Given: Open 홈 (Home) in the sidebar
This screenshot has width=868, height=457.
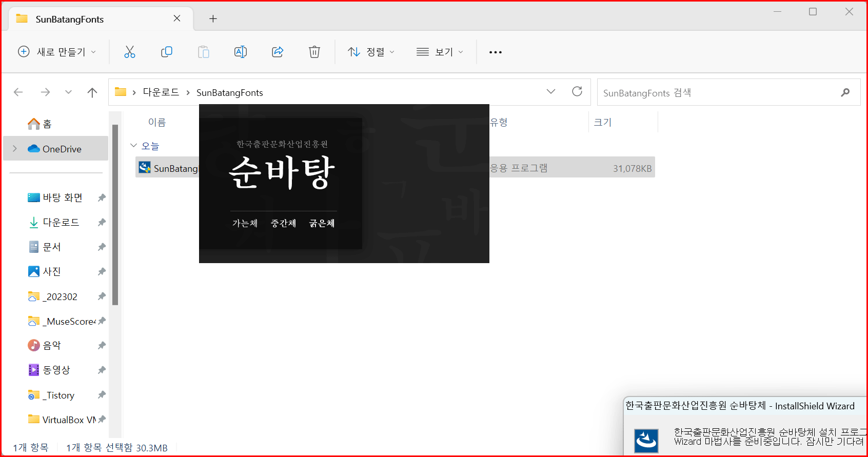Looking at the screenshot, I should coord(40,124).
